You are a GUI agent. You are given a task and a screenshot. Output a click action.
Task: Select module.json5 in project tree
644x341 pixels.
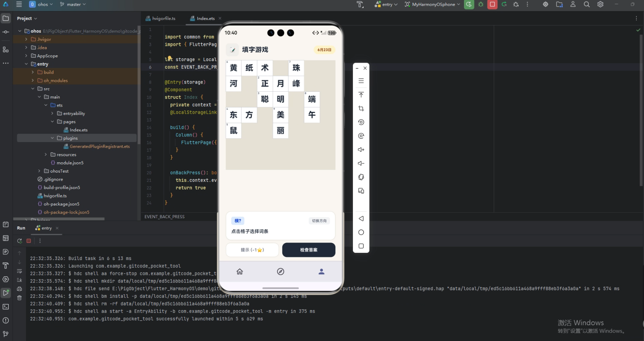pos(67,163)
